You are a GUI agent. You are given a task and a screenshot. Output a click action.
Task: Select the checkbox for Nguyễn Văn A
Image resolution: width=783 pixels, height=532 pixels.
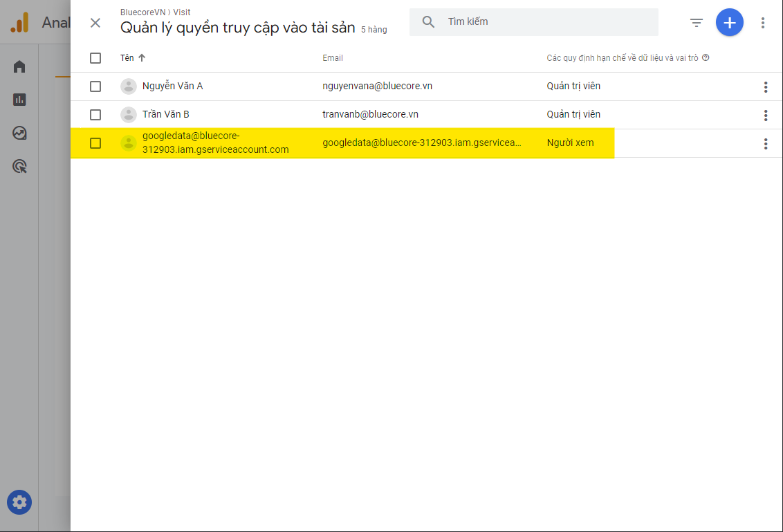click(95, 86)
